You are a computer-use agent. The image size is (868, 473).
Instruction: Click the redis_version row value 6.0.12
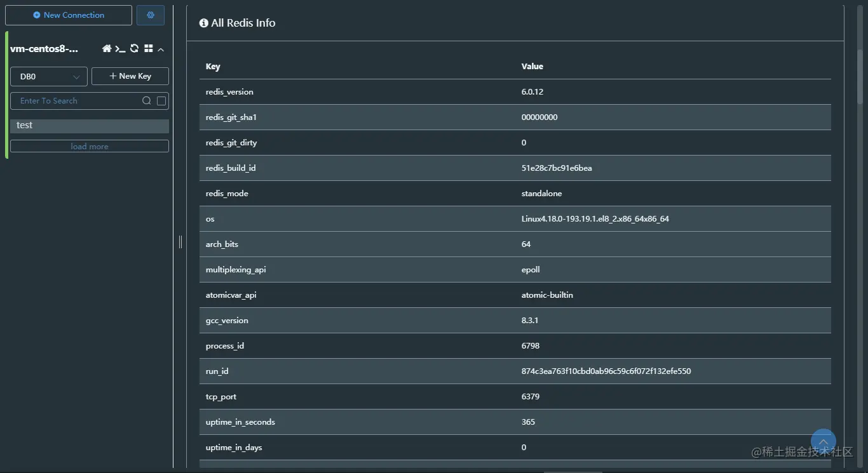[532, 92]
